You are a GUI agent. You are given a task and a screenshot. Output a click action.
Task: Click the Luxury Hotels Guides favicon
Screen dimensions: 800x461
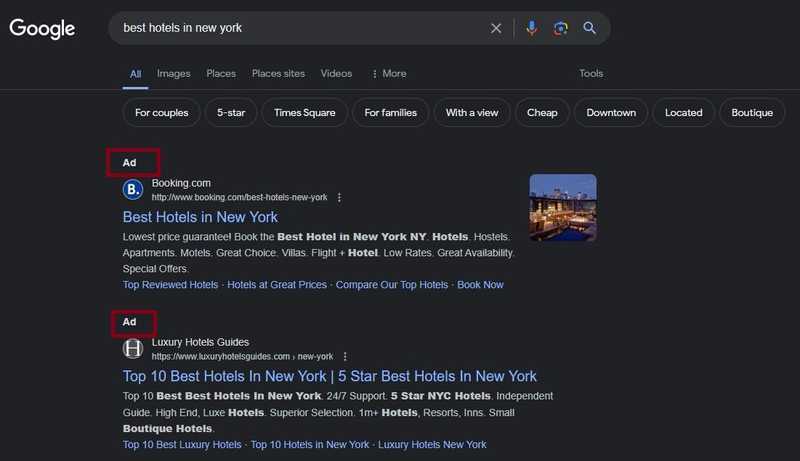coord(133,349)
